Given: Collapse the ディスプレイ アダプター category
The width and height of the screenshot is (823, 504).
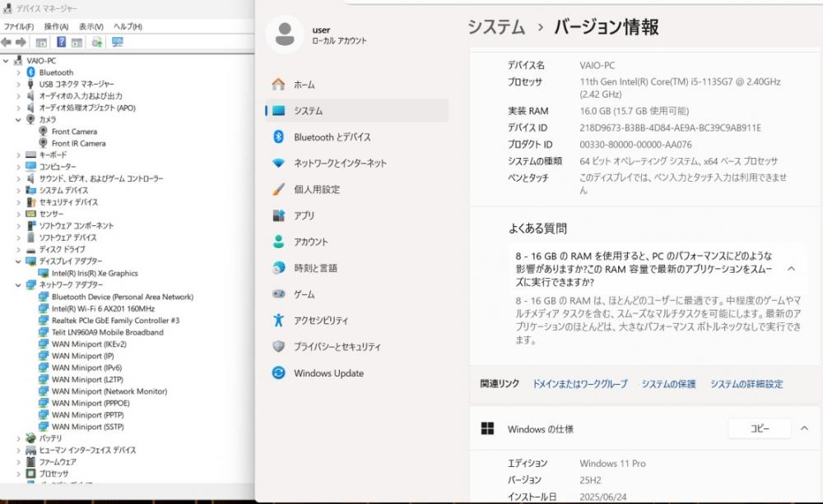Looking at the screenshot, I should [x=18, y=261].
